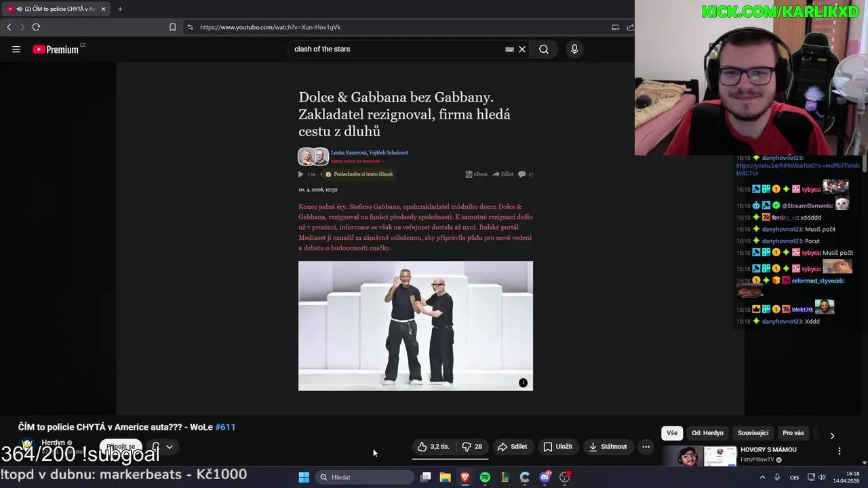Focus the YouTube search field
The width and height of the screenshot is (868, 488).
coord(397,49)
